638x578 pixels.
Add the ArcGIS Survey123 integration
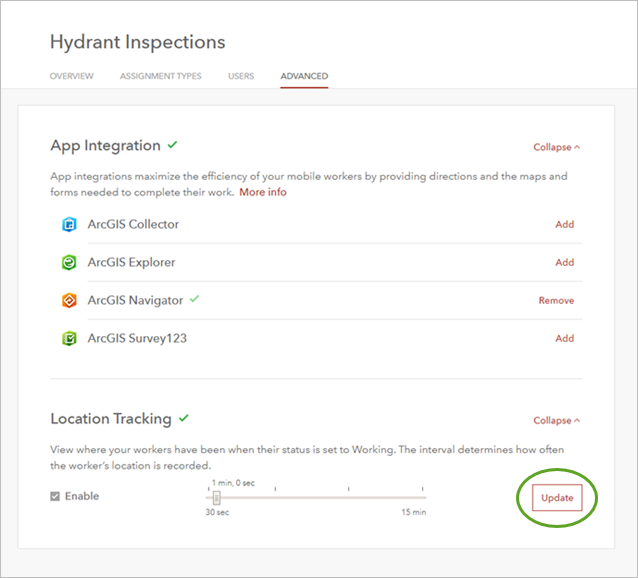pyautogui.click(x=564, y=339)
